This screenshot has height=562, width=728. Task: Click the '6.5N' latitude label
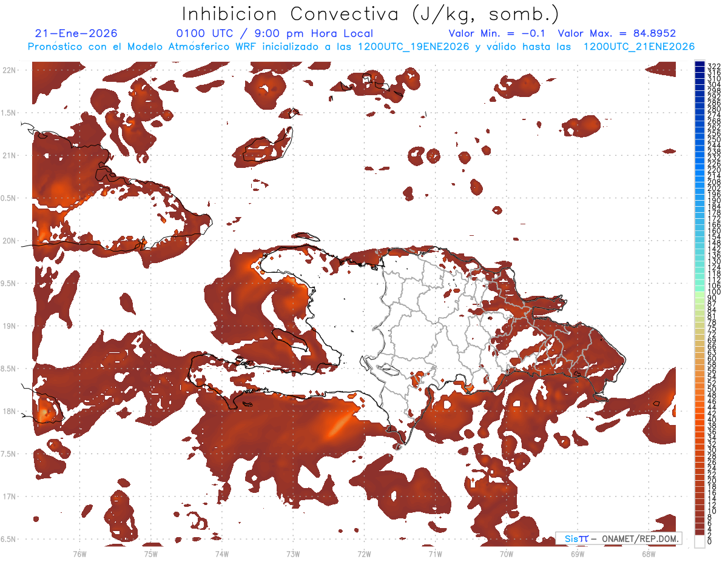pyautogui.click(x=9, y=539)
